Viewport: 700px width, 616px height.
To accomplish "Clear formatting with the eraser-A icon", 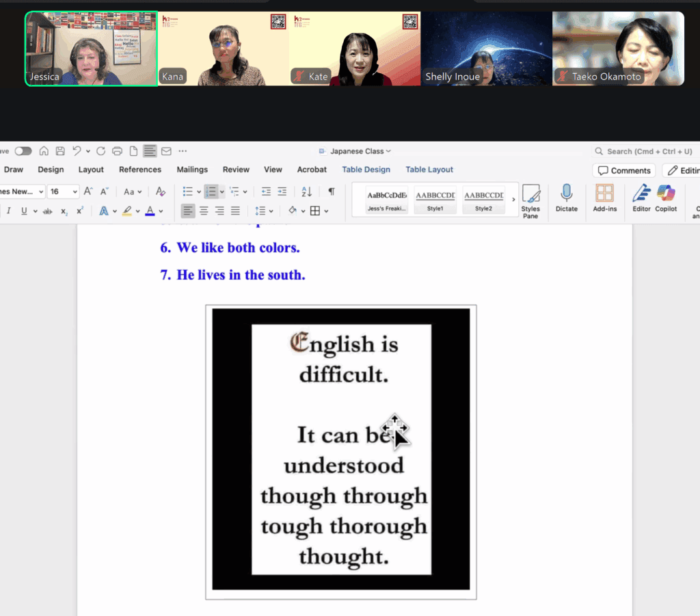I will point(161,192).
